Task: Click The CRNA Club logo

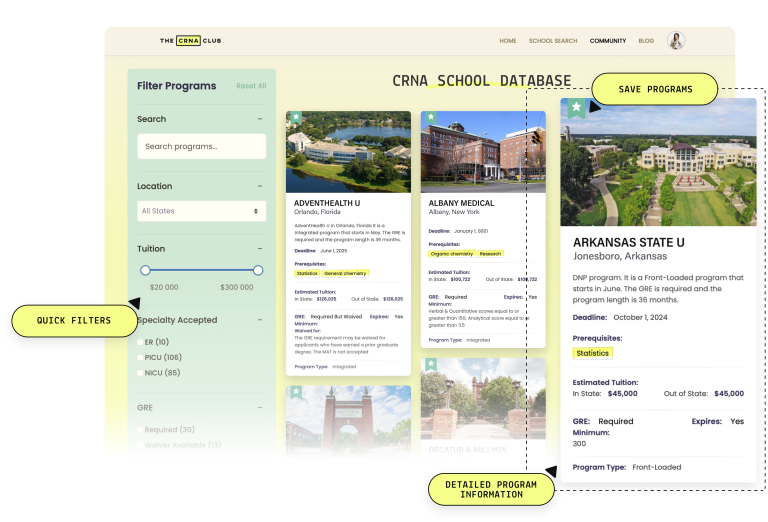Action: click(x=191, y=41)
